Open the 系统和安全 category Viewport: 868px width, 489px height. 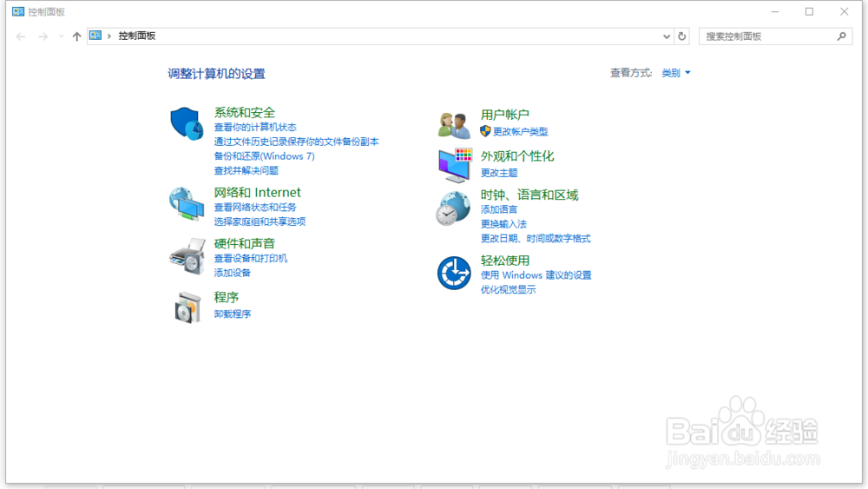245,112
